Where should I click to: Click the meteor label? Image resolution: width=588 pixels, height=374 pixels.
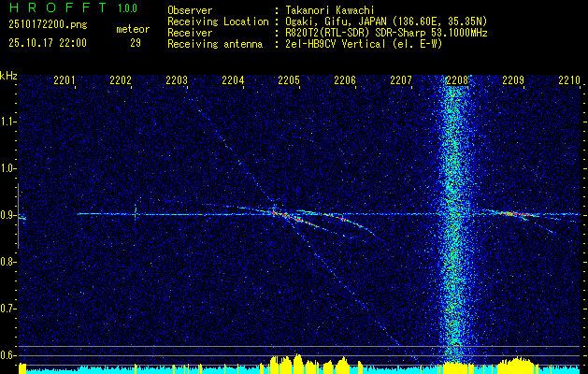tap(133, 29)
